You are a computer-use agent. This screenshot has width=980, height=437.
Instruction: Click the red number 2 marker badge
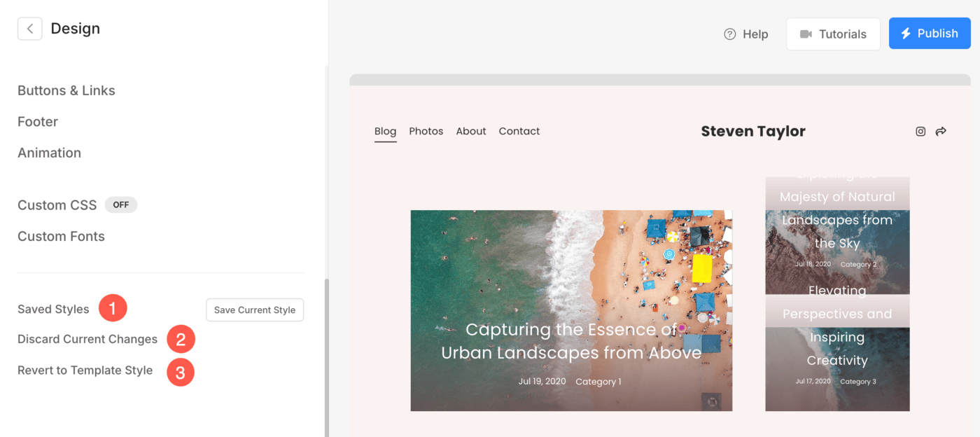181,340
